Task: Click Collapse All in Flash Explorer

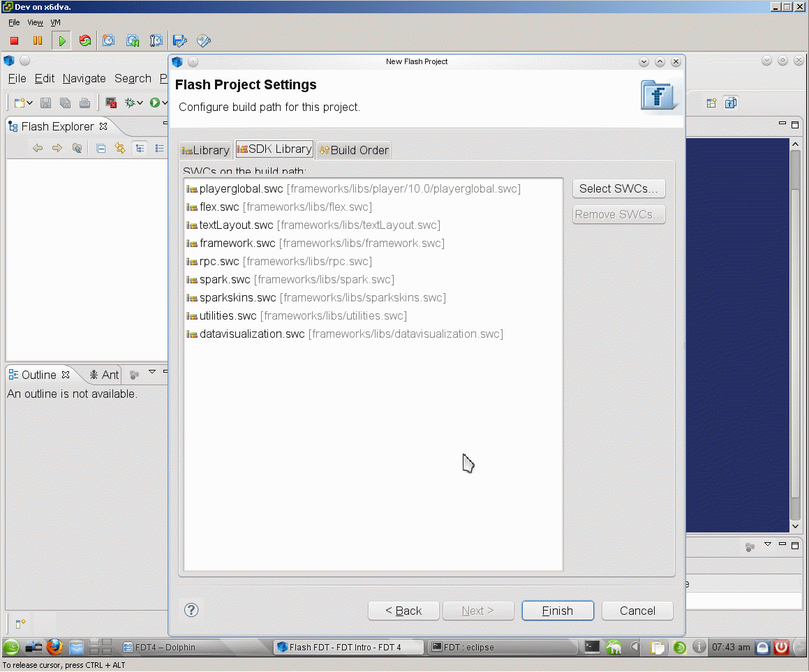Action: click(101, 149)
